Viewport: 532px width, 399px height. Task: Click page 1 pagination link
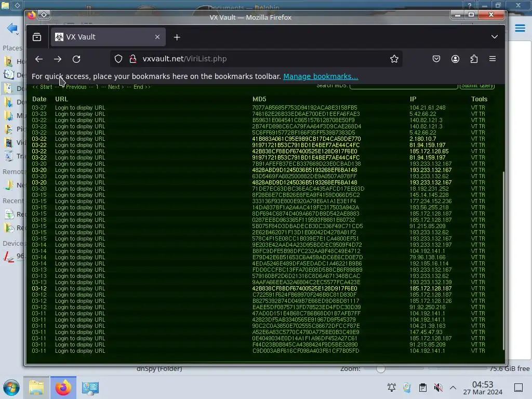tap(97, 87)
